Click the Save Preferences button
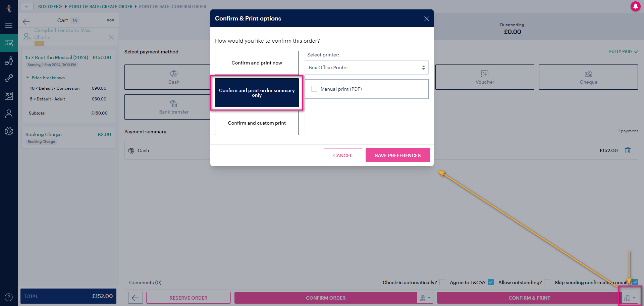The height and width of the screenshot is (306, 644). pos(397,155)
